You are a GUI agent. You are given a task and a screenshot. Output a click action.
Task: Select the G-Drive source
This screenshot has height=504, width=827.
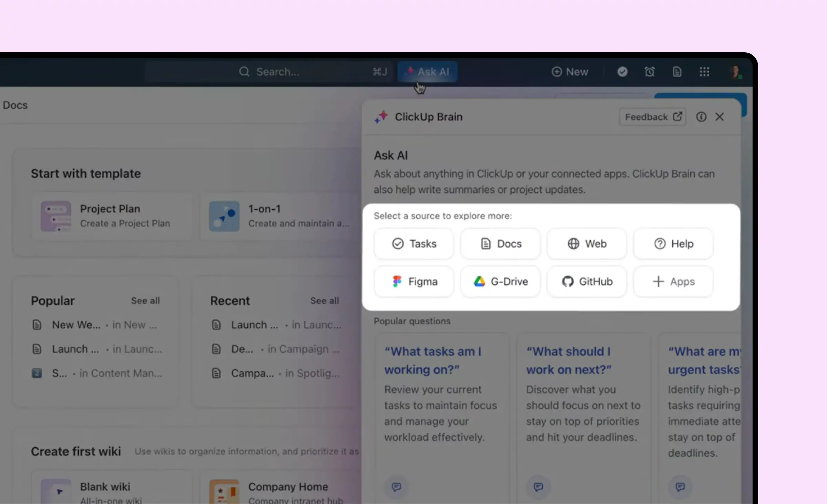(500, 282)
